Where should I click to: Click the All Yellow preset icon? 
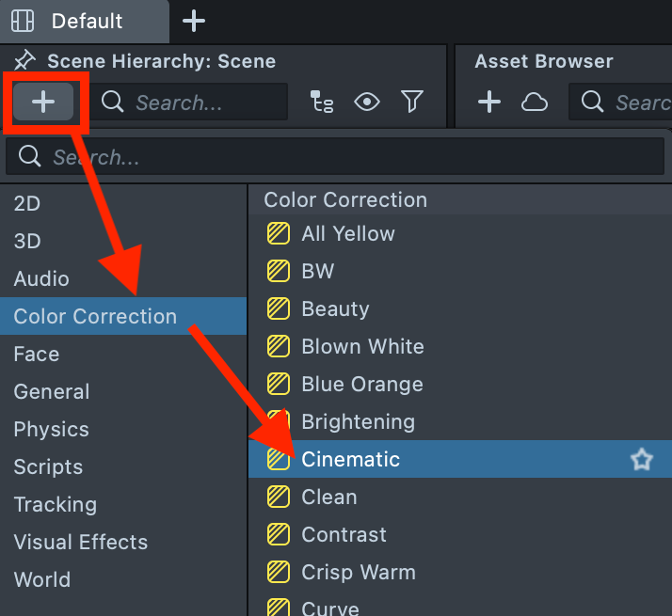click(x=278, y=234)
